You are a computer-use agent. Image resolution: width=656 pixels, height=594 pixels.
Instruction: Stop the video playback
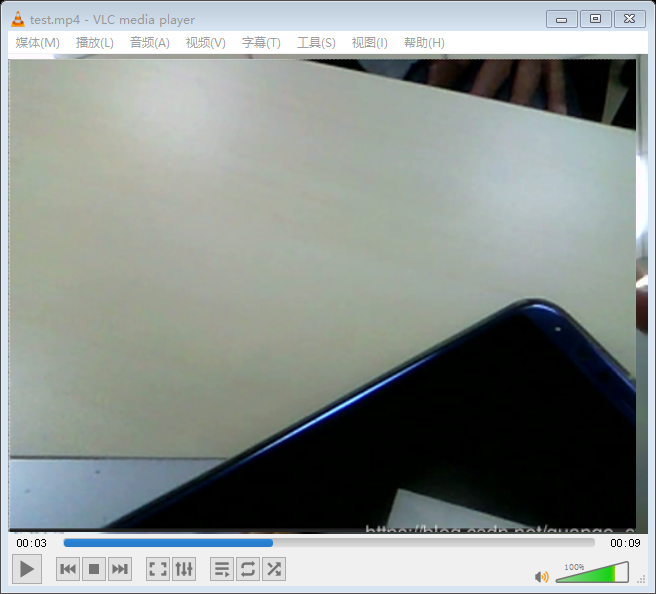click(x=94, y=569)
